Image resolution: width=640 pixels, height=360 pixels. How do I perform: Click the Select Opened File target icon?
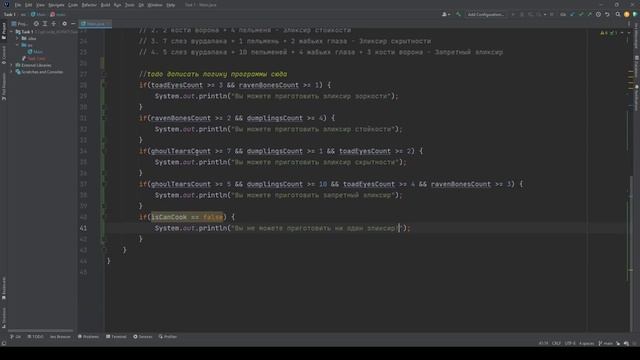36,24
